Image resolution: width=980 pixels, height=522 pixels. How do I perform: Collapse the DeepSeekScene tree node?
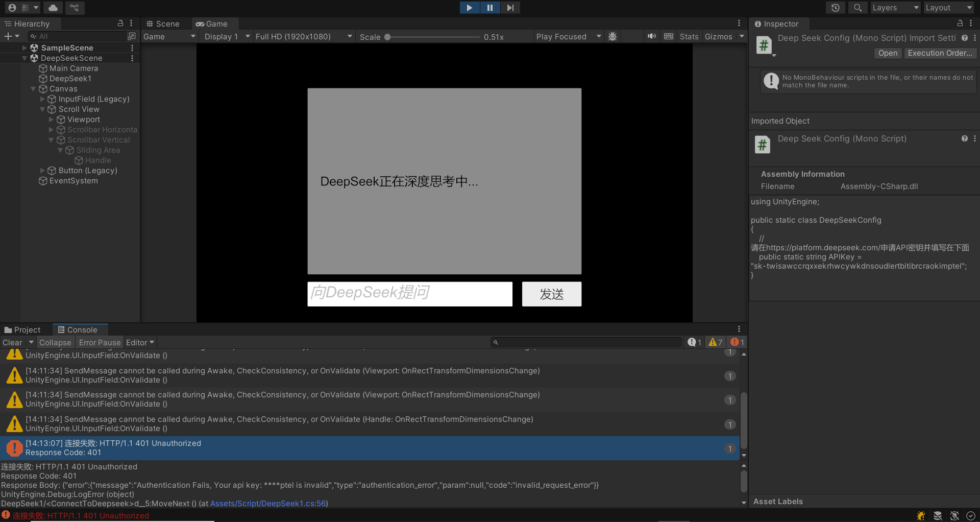pyautogui.click(x=24, y=58)
